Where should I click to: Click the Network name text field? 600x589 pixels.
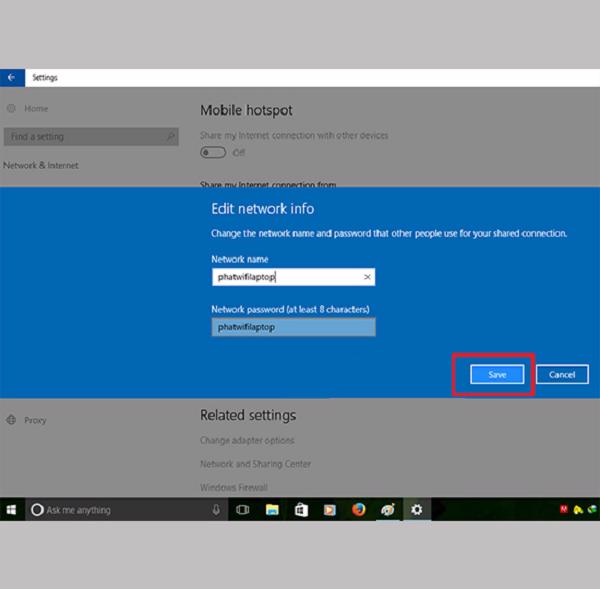tap(285, 277)
